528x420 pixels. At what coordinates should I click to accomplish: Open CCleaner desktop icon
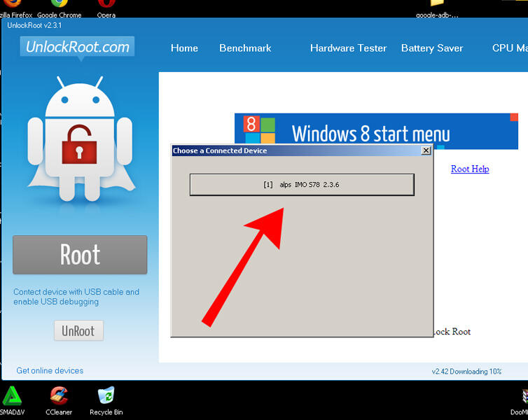(x=59, y=400)
